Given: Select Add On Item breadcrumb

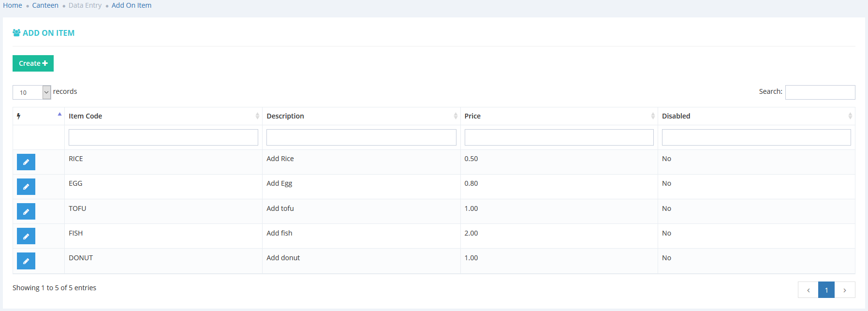Looking at the screenshot, I should (x=131, y=5).
